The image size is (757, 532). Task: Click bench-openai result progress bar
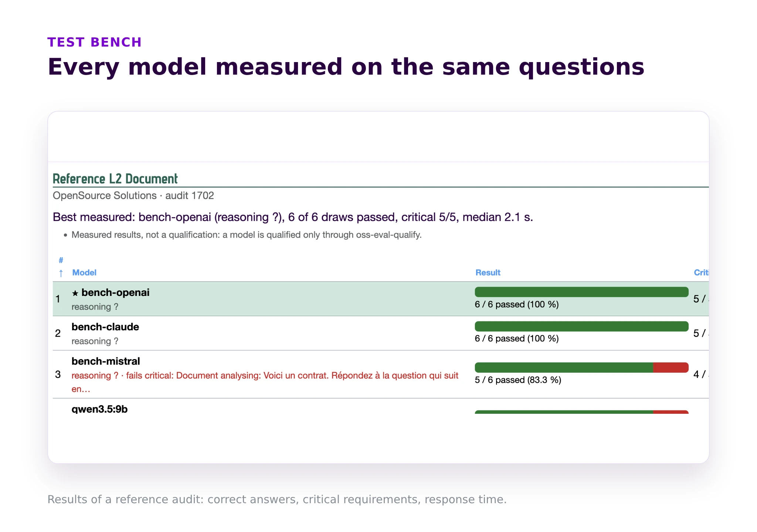tap(581, 292)
